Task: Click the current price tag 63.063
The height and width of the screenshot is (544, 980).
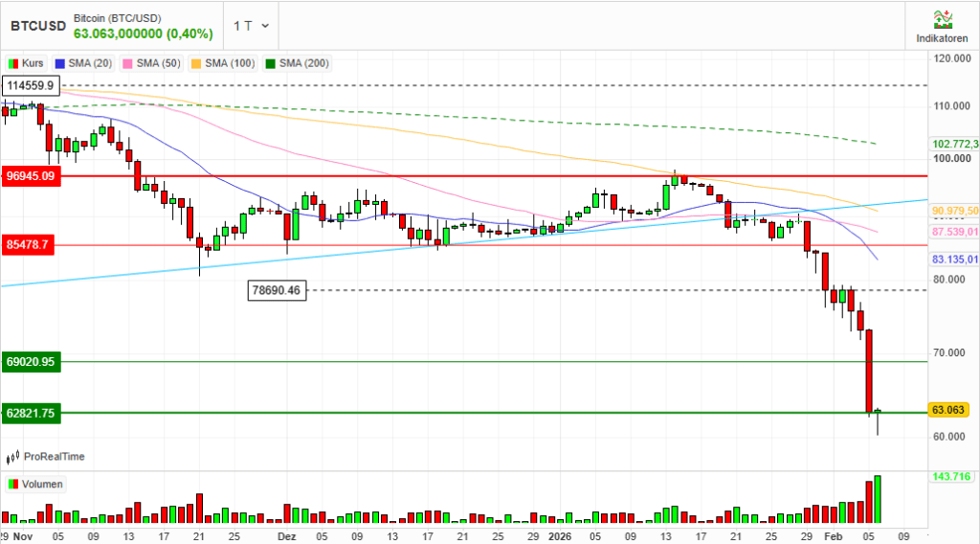Action: 950,410
